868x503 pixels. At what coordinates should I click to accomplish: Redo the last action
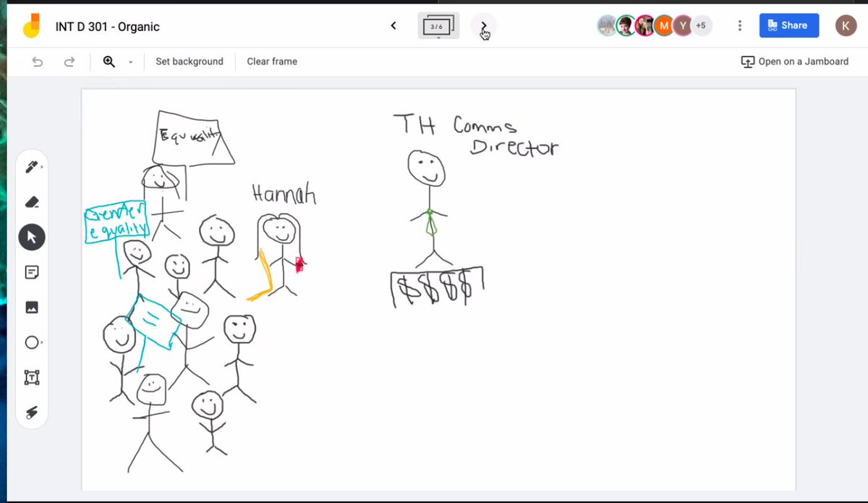coord(69,62)
